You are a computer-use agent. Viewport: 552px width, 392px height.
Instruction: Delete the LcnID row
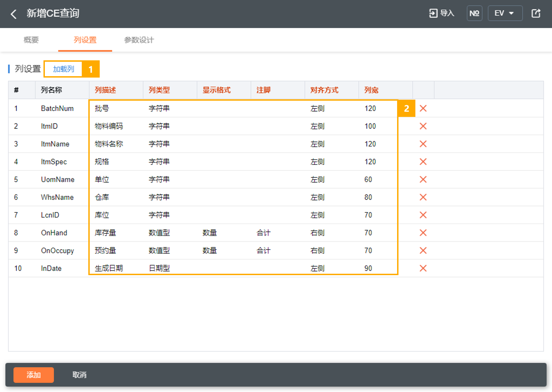click(423, 215)
